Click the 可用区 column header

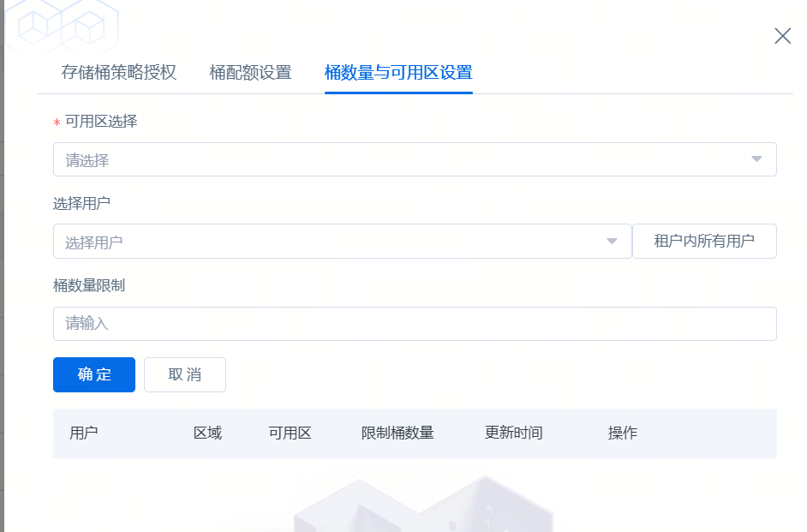(x=290, y=433)
